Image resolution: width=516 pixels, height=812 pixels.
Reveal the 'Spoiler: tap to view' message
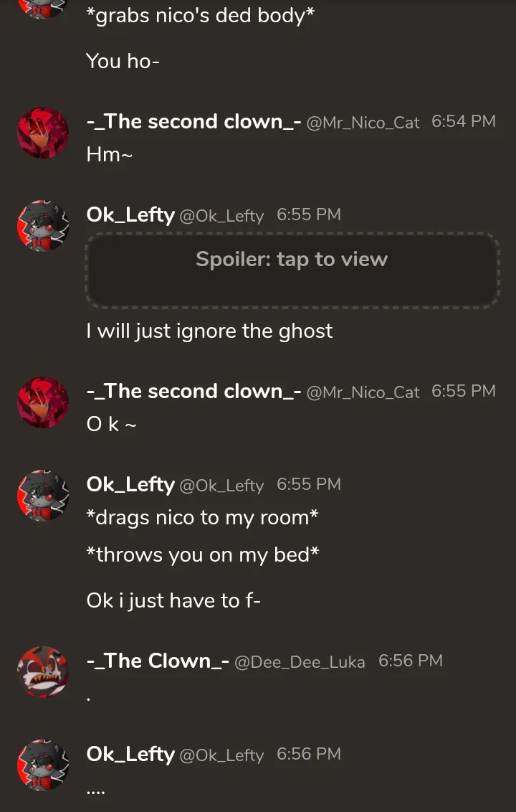pos(292,270)
